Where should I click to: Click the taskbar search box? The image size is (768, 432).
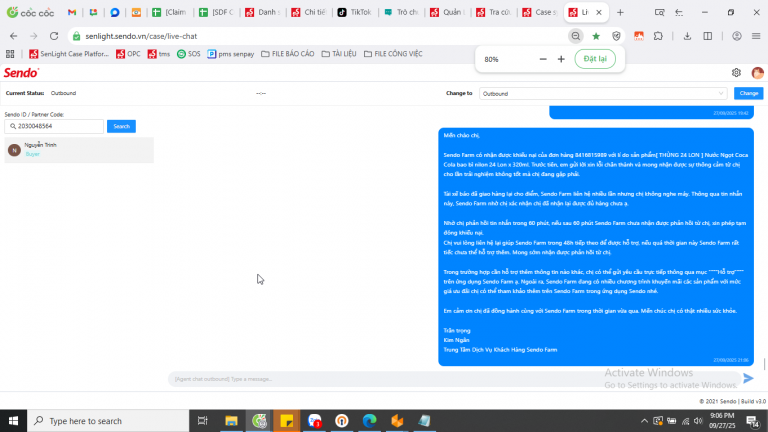tap(108, 421)
